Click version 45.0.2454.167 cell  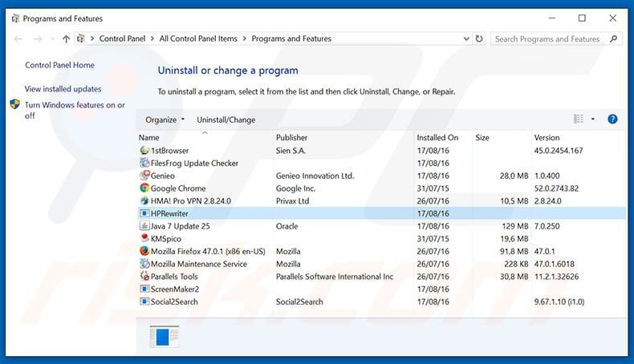tap(559, 150)
